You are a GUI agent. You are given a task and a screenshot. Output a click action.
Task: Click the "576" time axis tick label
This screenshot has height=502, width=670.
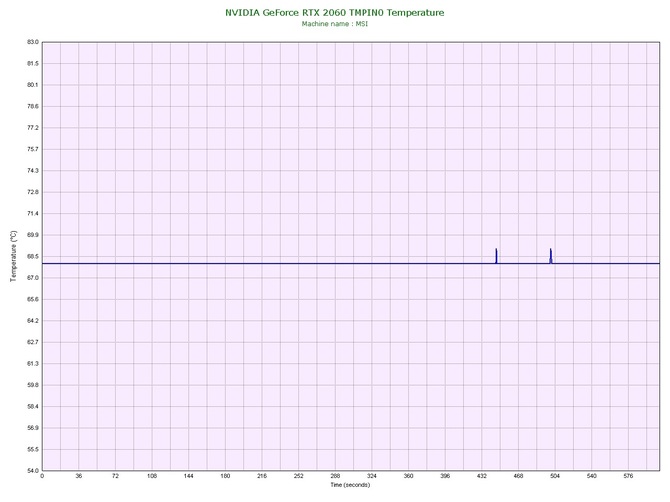pos(628,476)
